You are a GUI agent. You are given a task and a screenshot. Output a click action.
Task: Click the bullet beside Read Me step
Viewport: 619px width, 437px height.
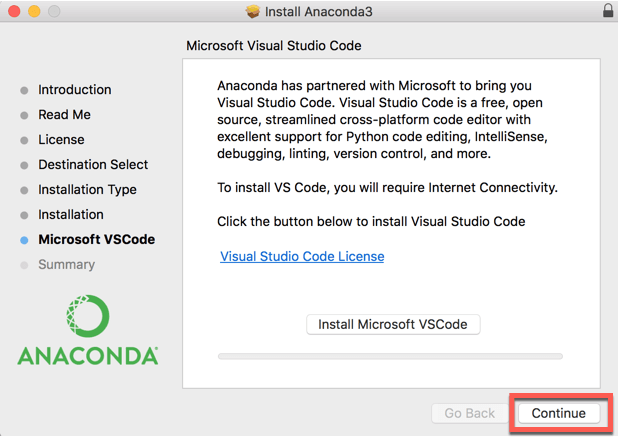coord(24,115)
